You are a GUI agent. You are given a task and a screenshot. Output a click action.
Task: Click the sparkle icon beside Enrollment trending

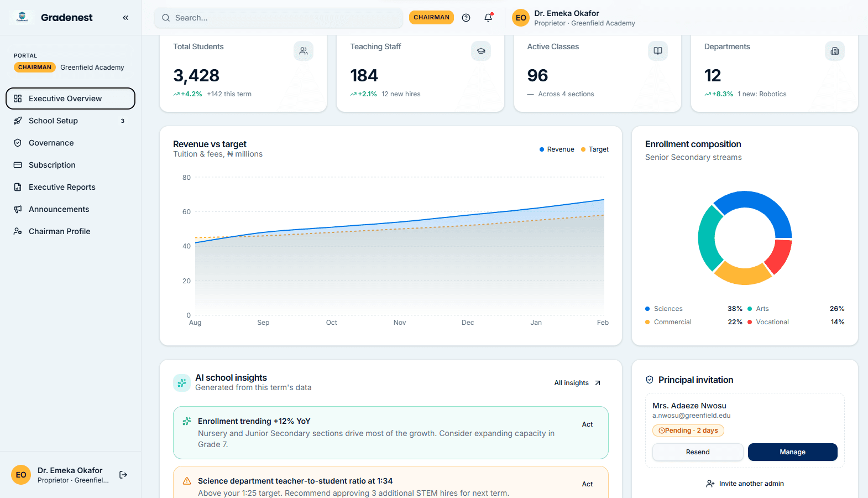coord(187,421)
